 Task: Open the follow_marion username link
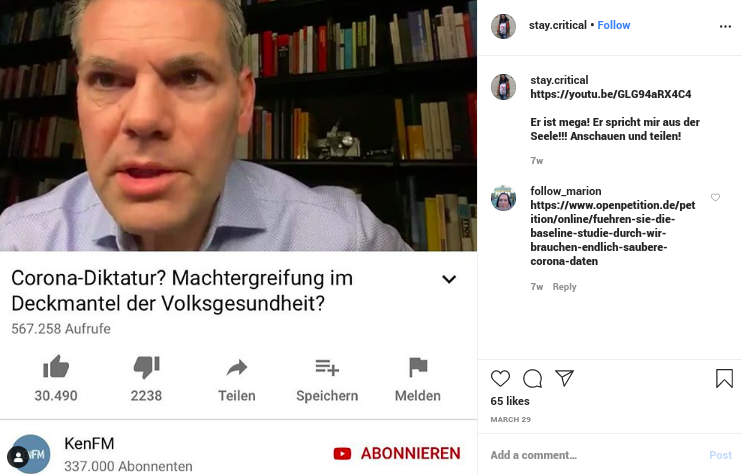point(565,191)
